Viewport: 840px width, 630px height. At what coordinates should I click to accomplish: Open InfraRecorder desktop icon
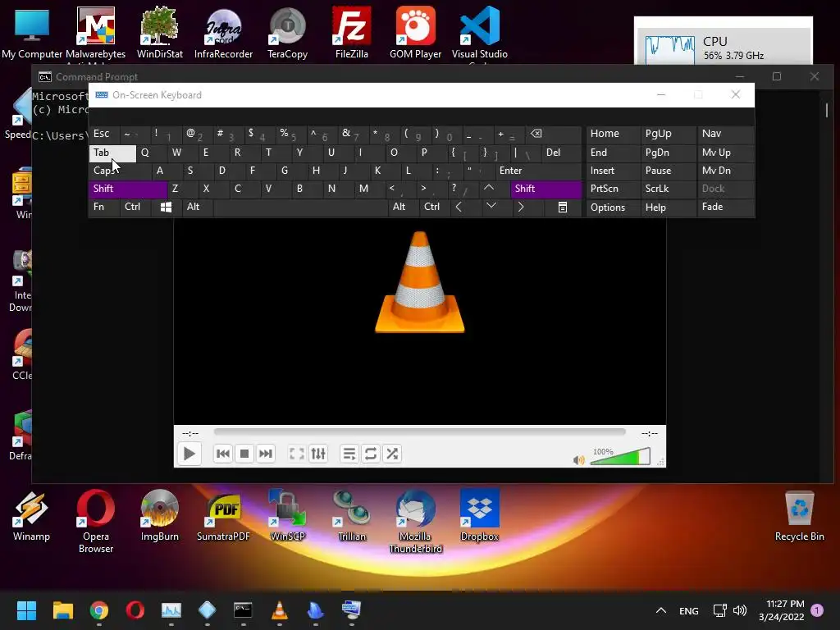pos(223,33)
